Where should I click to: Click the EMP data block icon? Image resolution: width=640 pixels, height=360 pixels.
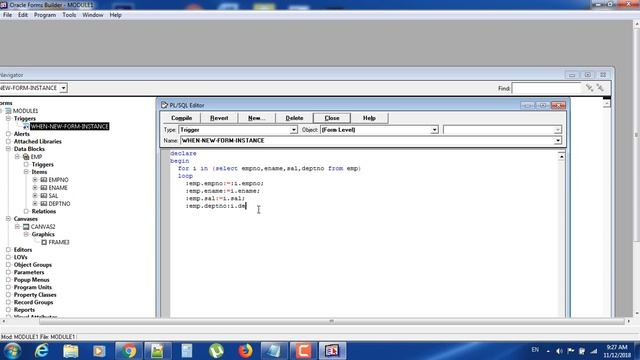(26, 157)
